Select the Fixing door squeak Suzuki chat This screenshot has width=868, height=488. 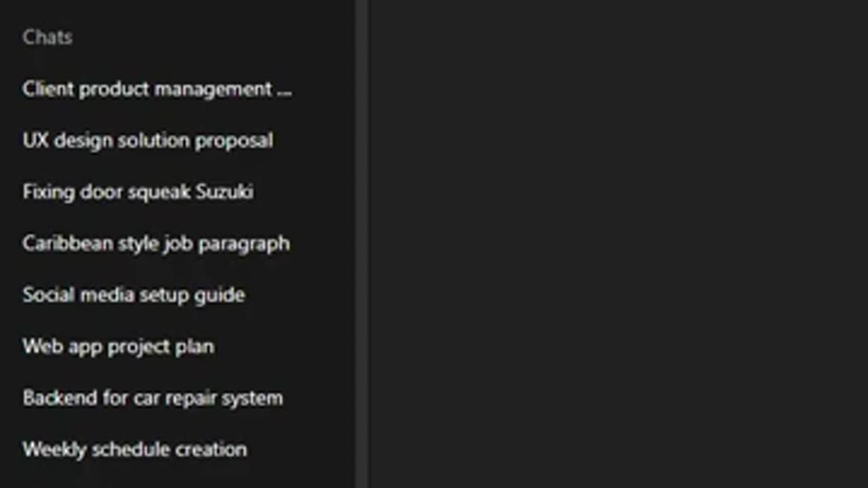(138, 192)
